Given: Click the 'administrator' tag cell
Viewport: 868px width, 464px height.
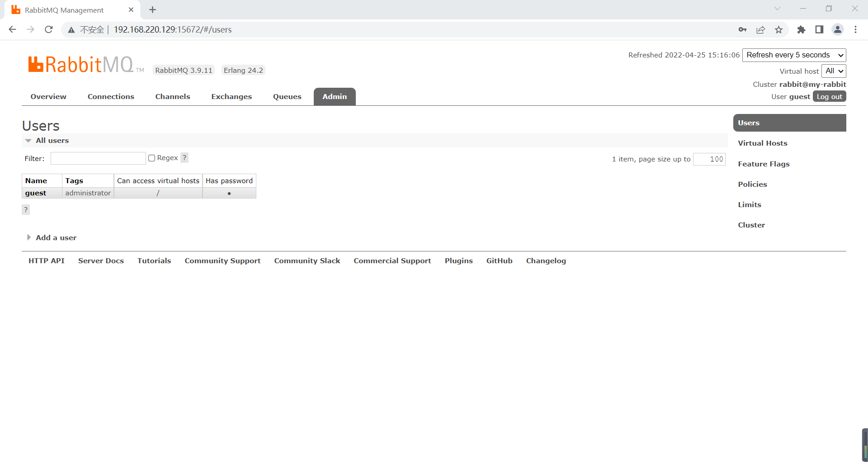Looking at the screenshot, I should [x=88, y=193].
